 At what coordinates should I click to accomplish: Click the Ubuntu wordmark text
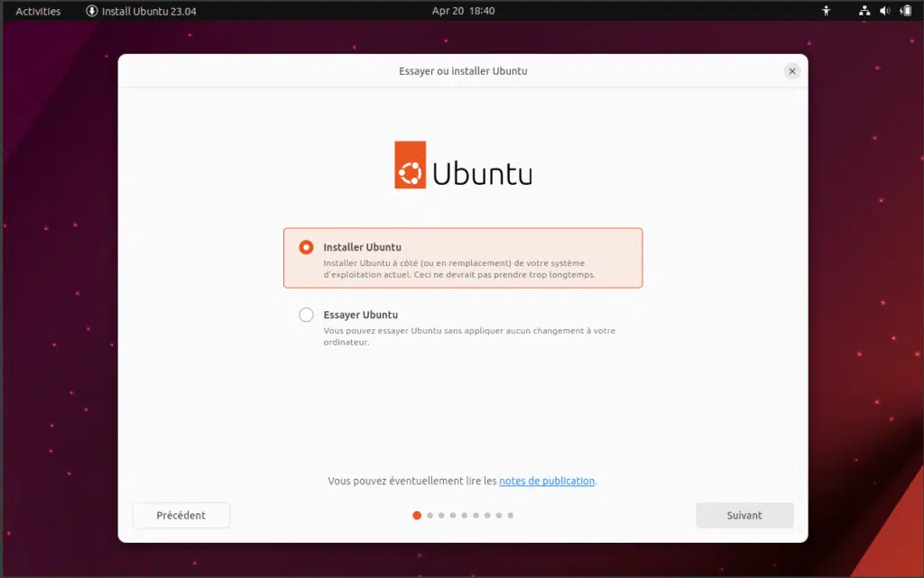coord(483,173)
